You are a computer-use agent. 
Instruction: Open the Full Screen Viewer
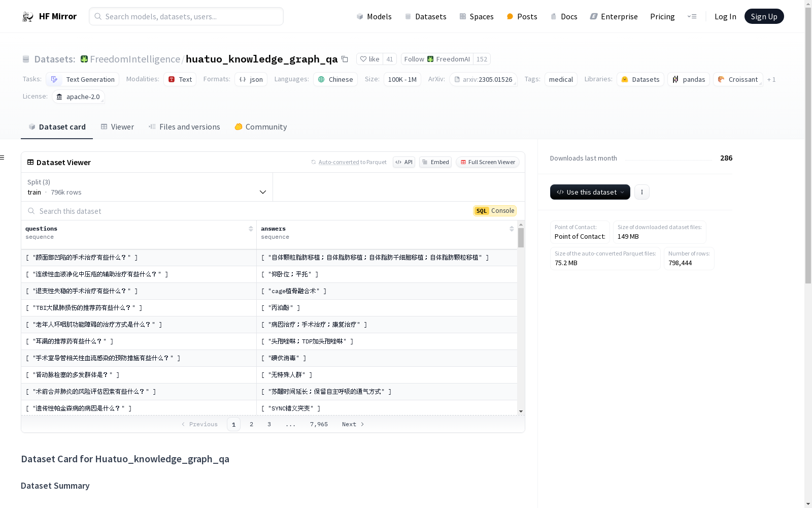pyautogui.click(x=487, y=162)
